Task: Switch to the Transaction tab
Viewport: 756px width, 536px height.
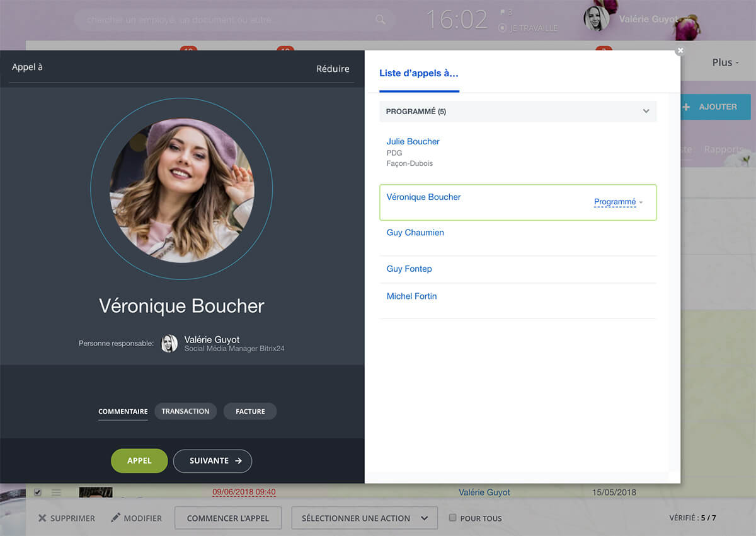Action: point(185,411)
